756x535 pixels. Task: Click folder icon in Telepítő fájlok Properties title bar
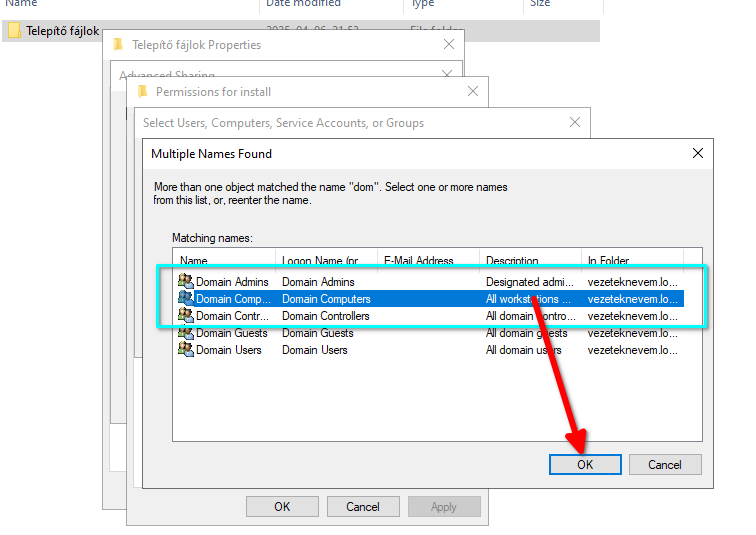click(x=119, y=45)
